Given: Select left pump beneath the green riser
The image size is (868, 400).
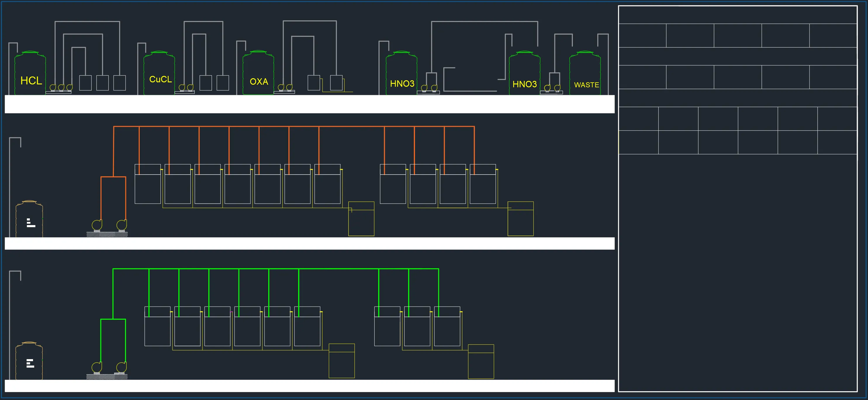Looking at the screenshot, I should [x=97, y=367].
